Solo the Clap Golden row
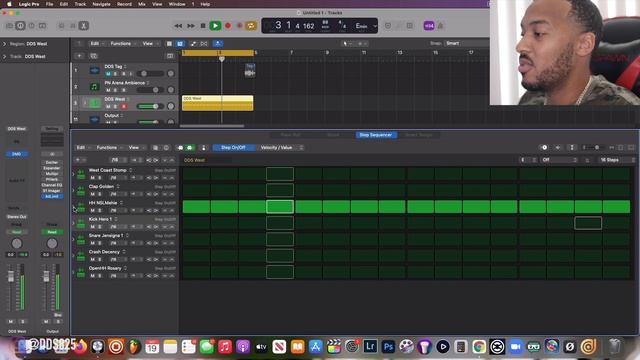This screenshot has width=640, height=360. [x=100, y=194]
